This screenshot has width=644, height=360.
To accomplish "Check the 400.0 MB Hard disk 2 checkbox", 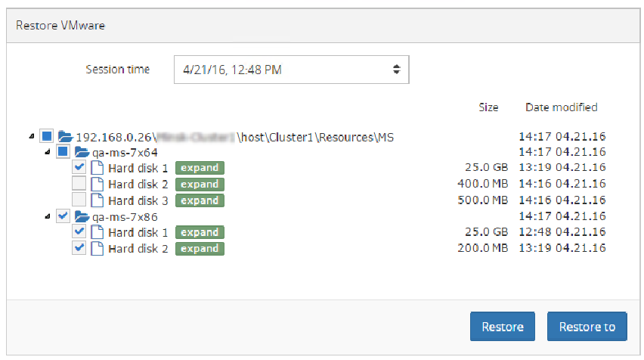I will click(x=79, y=183).
